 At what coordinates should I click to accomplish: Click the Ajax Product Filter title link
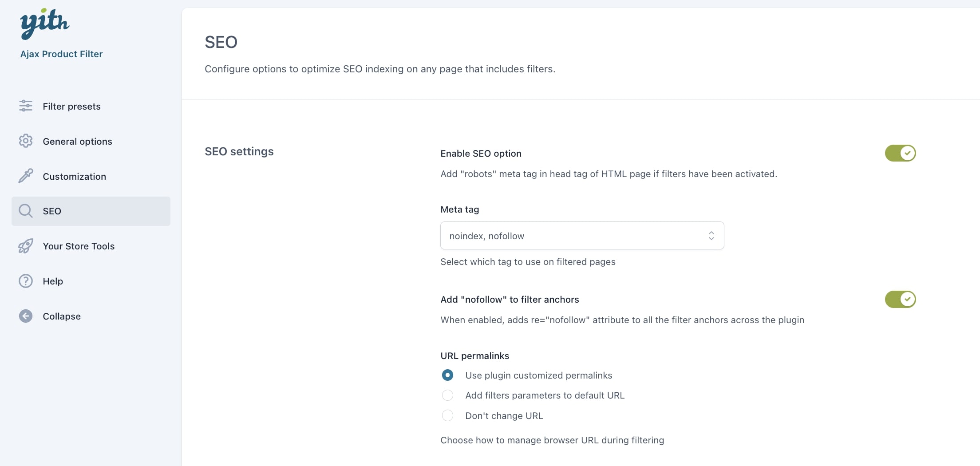click(x=61, y=54)
